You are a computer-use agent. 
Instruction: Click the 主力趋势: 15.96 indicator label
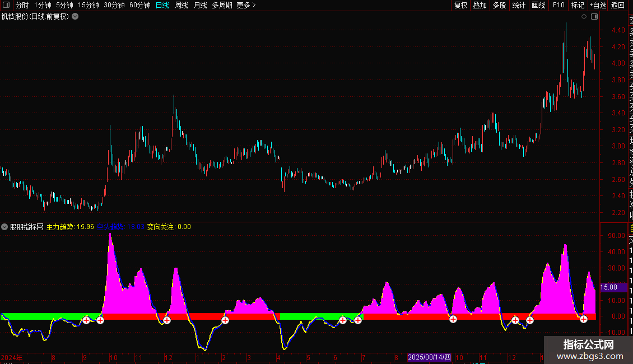(x=70, y=227)
